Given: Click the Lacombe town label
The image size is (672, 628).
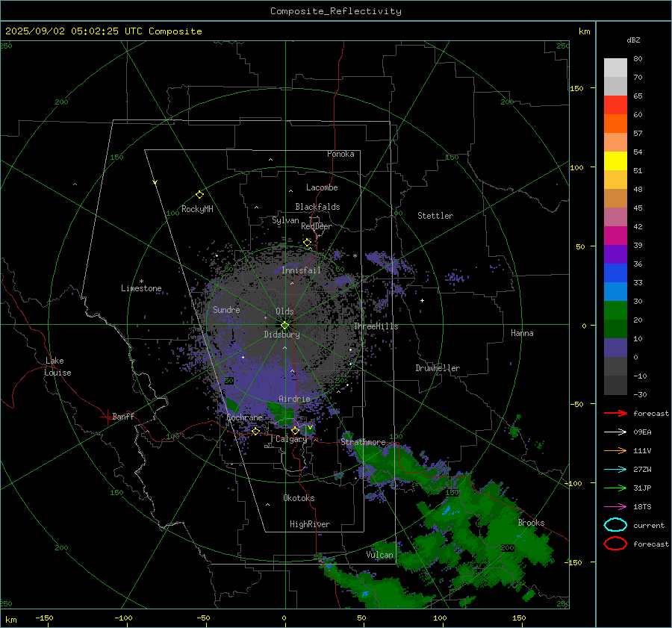Looking at the screenshot, I should (322, 187).
